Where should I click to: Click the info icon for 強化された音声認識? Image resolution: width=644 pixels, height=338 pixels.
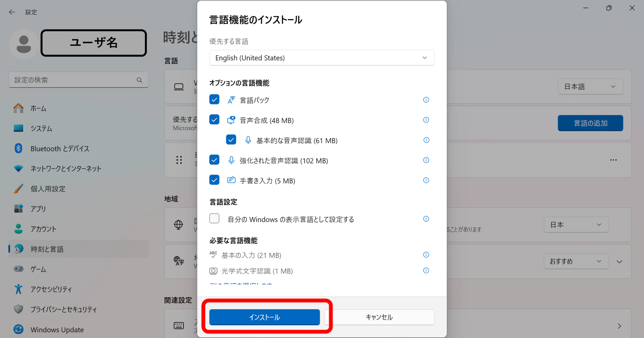coord(426,160)
